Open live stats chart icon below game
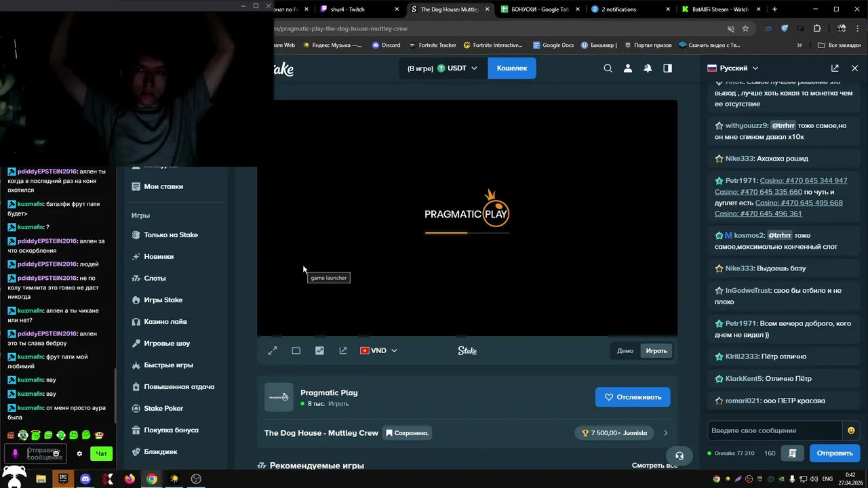The height and width of the screenshot is (488, 868). (319, 350)
